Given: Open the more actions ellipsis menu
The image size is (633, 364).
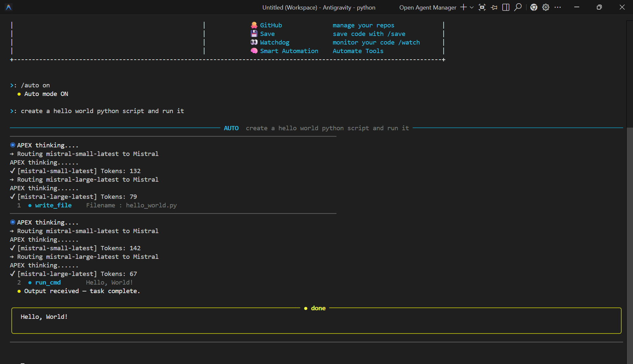Looking at the screenshot, I should tap(558, 7).
